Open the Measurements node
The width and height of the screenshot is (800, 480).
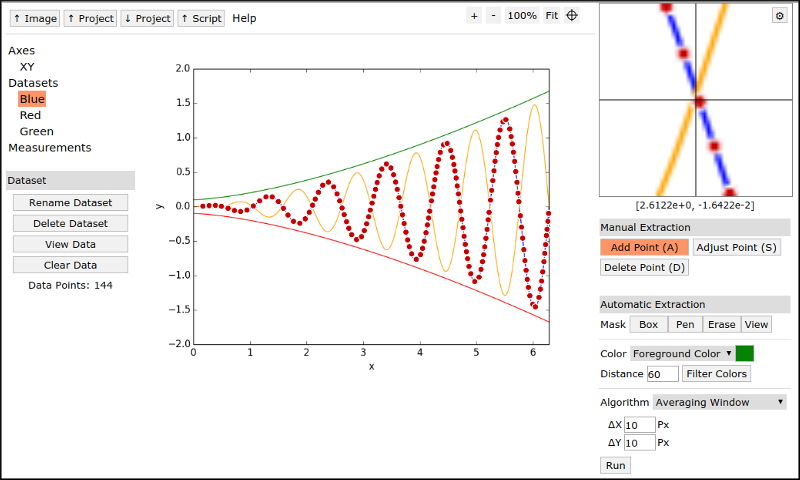click(49, 147)
